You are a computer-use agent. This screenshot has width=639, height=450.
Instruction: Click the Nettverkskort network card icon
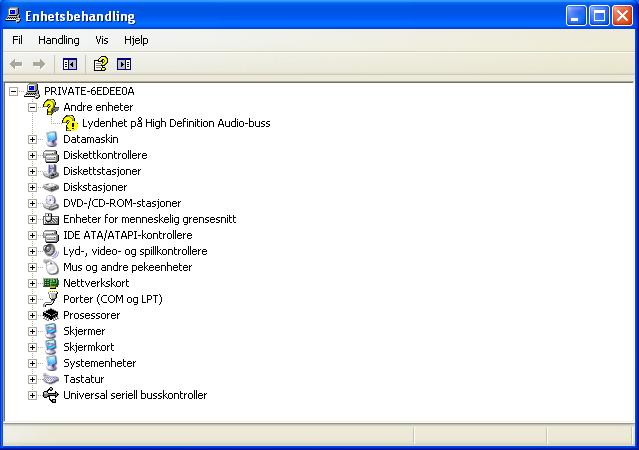point(51,283)
